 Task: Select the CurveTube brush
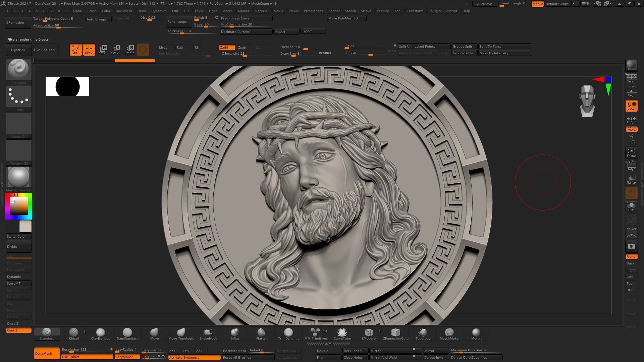(342, 334)
